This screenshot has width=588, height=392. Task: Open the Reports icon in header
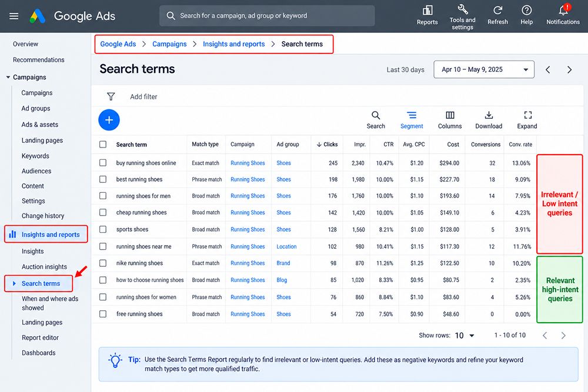point(427,10)
